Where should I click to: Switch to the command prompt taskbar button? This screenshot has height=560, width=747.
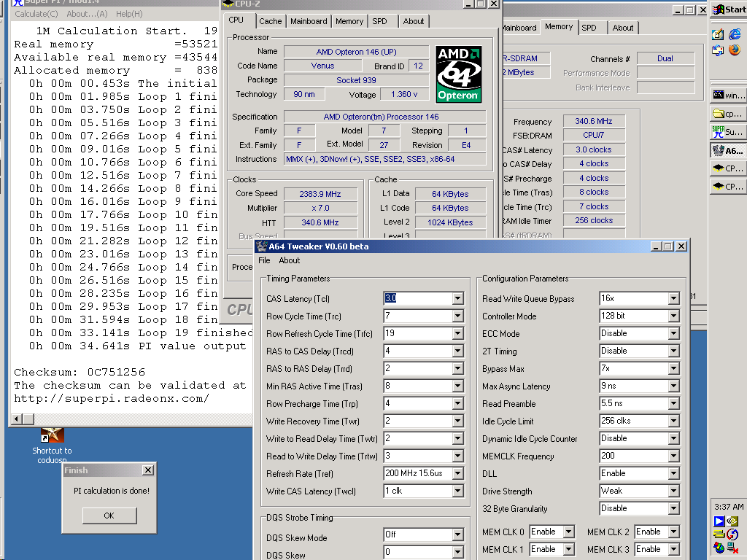tap(729, 96)
